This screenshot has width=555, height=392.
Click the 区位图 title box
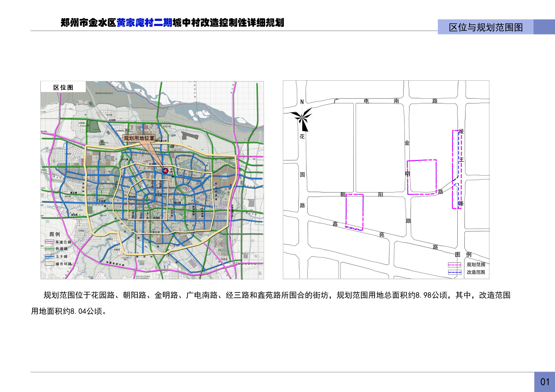point(63,87)
